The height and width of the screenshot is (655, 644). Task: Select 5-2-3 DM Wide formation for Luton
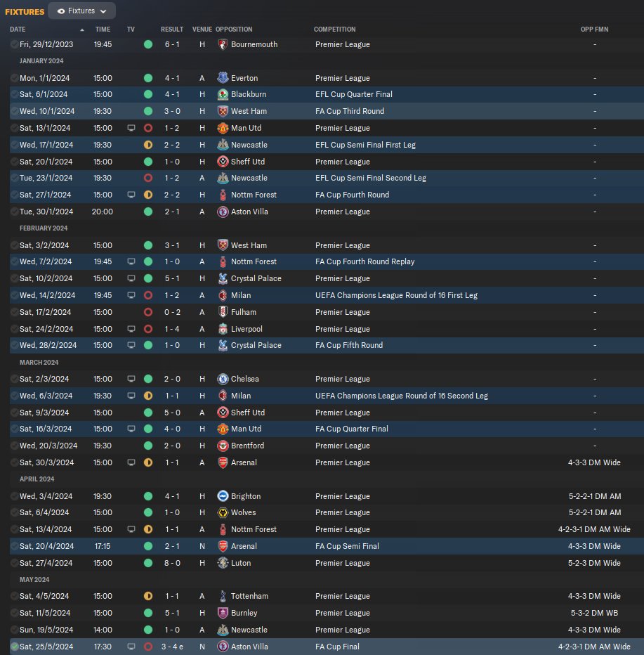click(594, 563)
